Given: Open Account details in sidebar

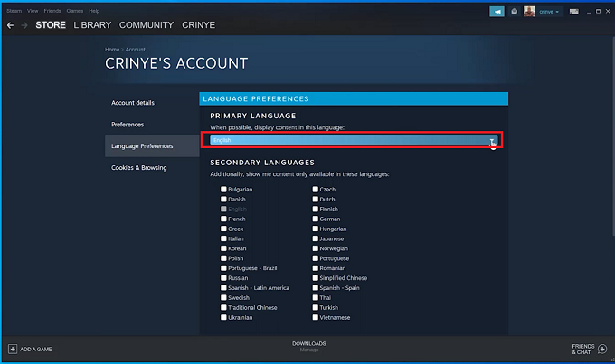Looking at the screenshot, I should 133,103.
